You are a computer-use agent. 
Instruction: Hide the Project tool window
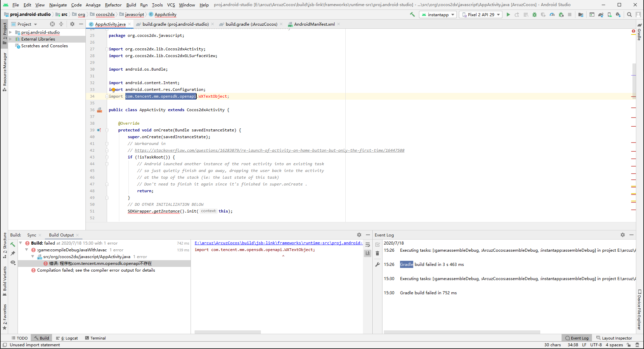pyautogui.click(x=81, y=24)
